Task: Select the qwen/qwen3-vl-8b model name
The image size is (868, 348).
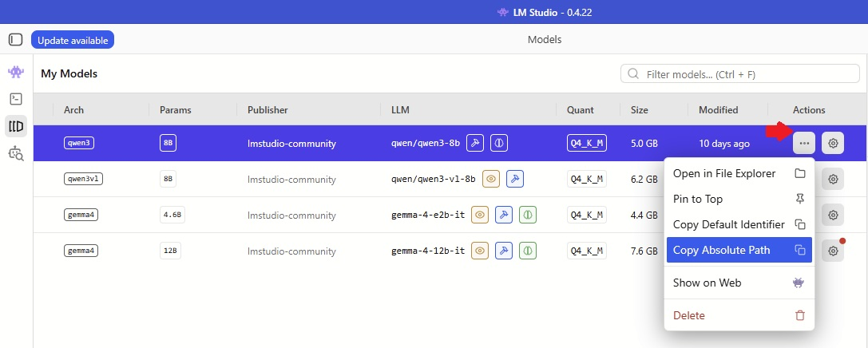Action: click(434, 180)
